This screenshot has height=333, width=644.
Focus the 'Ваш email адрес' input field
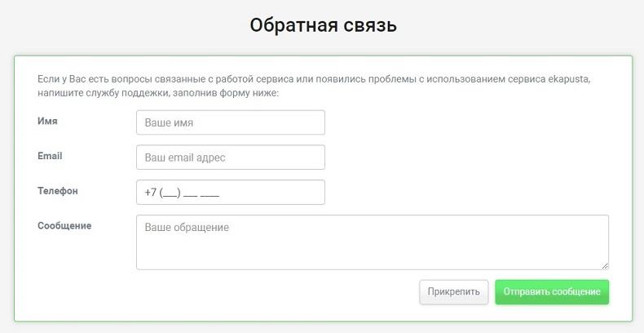(230, 158)
